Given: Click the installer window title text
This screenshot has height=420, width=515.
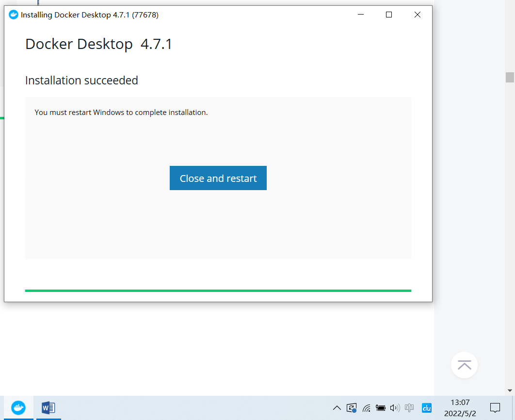Looking at the screenshot, I should (x=90, y=15).
